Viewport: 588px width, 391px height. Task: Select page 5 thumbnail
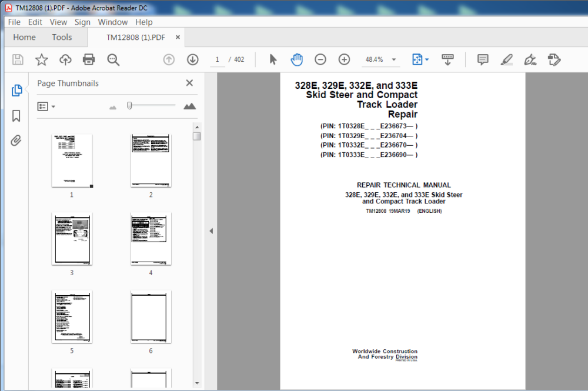[x=72, y=316]
